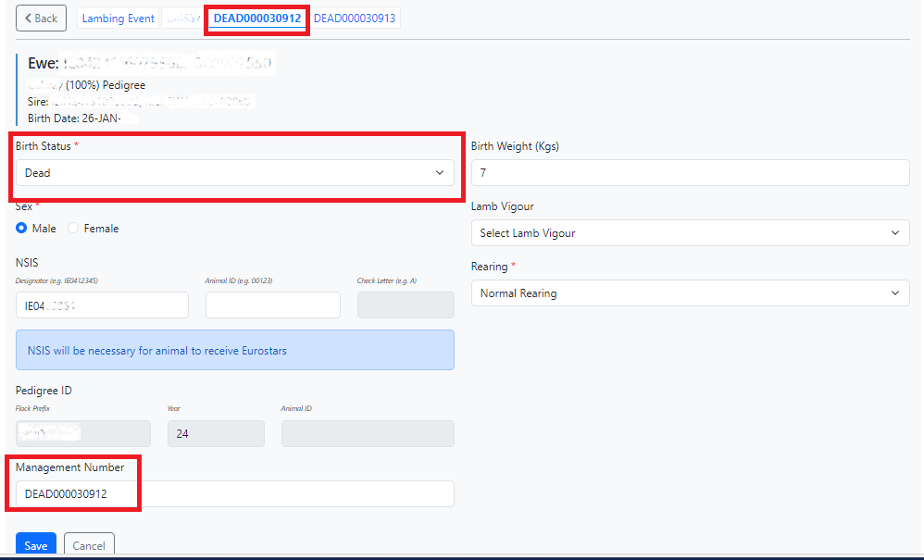Focus the NSIS Animal ID field
The height and width of the screenshot is (560, 924).
coord(272,305)
